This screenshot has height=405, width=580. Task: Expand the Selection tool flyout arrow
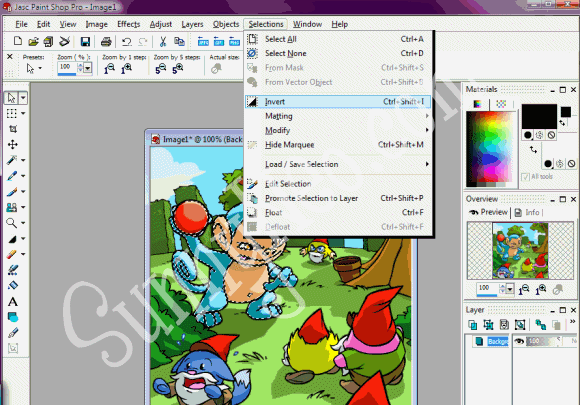pos(23,113)
